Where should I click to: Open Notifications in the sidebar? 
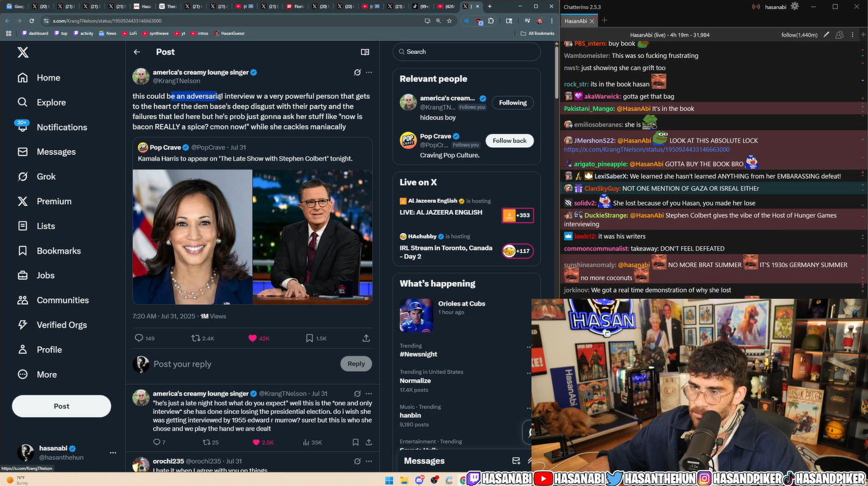(x=52, y=127)
